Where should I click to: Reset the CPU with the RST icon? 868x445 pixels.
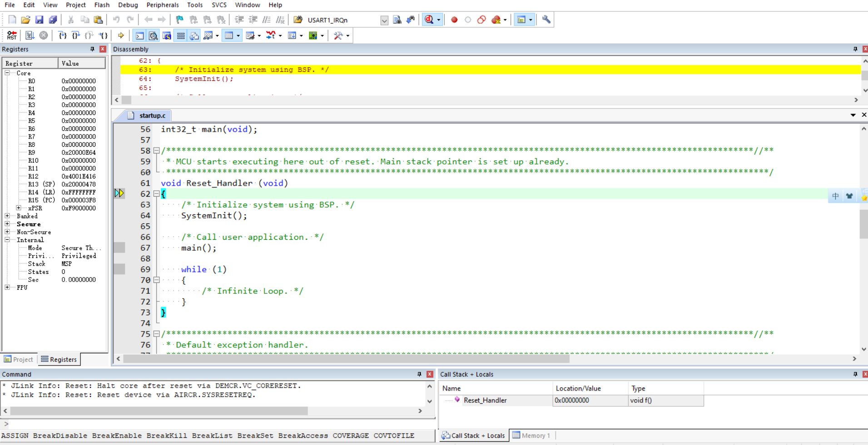pos(12,35)
